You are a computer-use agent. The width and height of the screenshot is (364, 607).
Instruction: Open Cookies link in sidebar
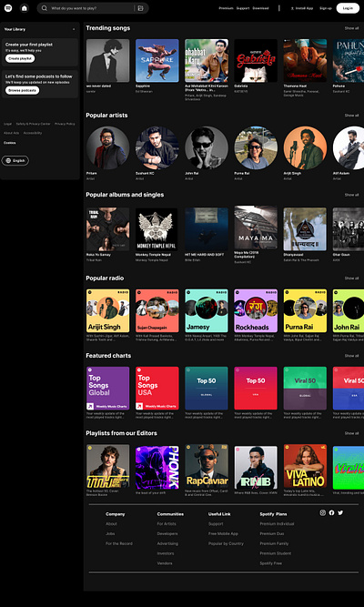pyautogui.click(x=10, y=143)
